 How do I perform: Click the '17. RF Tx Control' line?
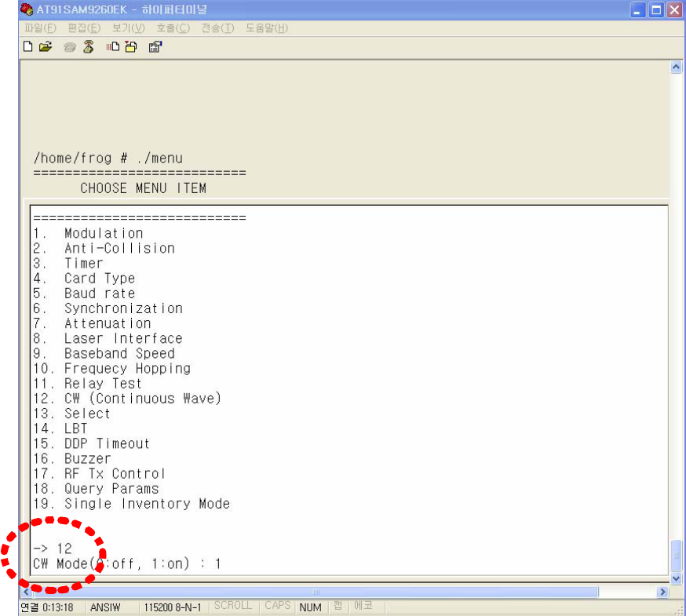100,474
